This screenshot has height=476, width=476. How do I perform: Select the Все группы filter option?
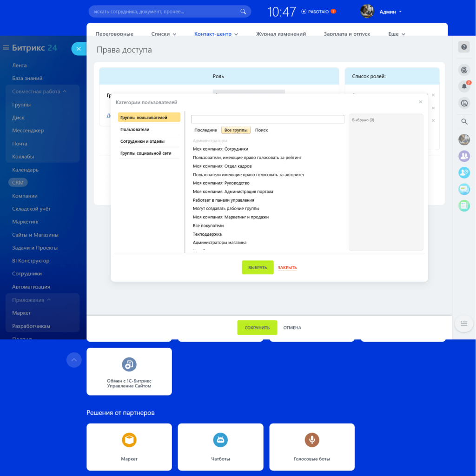[236, 130]
